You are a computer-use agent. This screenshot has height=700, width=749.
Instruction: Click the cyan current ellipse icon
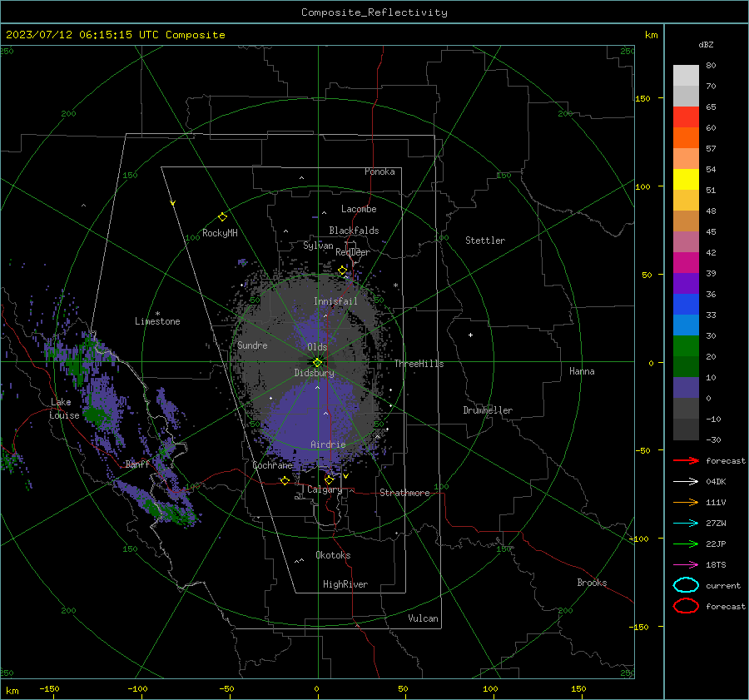686,585
